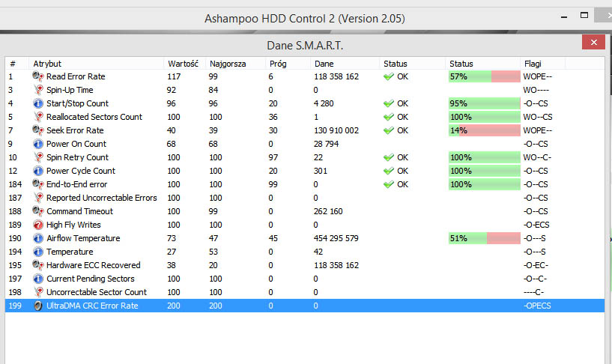612x364 pixels.
Task: Click the OK checkmark for Spin Retry Count
Action: [388, 157]
